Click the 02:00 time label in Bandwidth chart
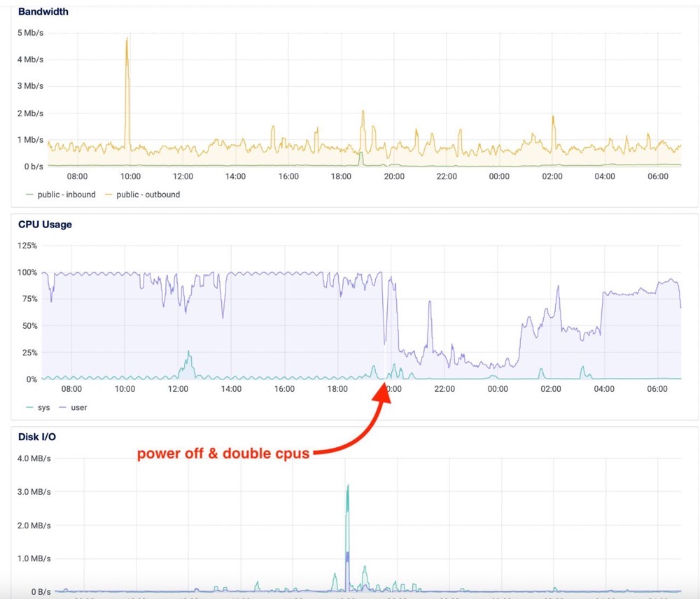This screenshot has width=700, height=599. click(552, 176)
